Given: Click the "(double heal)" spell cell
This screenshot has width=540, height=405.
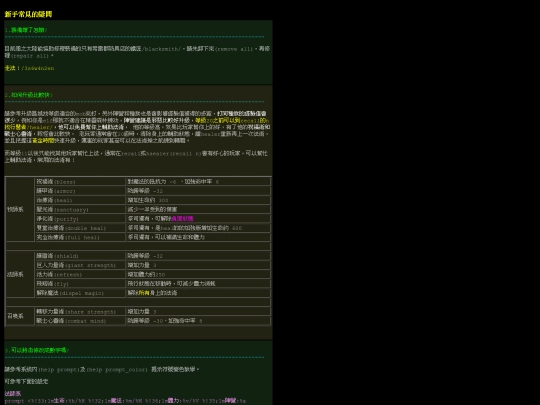Looking at the screenshot, I should point(80,228).
